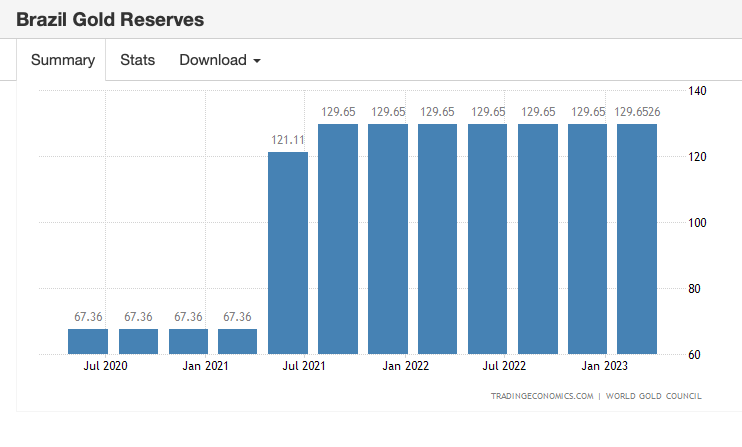Select the 121.11 bar in the chart

(287, 253)
